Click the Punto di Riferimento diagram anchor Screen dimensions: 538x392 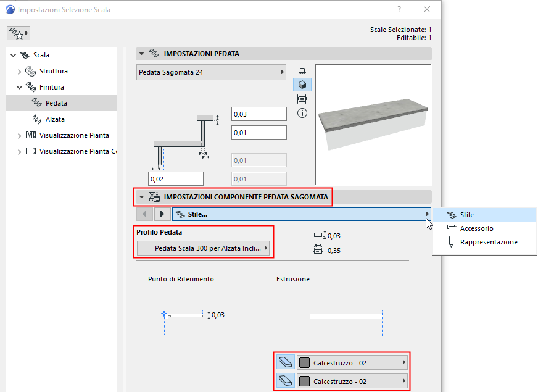164,314
